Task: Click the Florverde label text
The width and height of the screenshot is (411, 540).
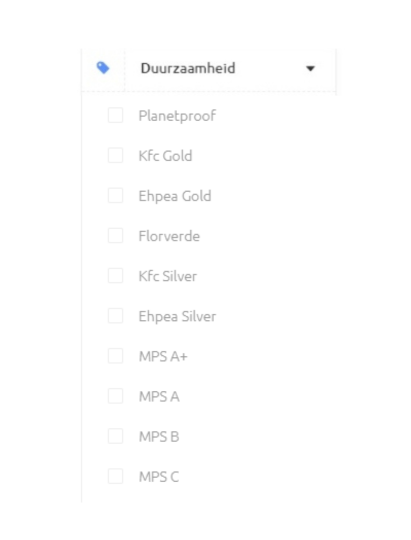Action: 169,236
